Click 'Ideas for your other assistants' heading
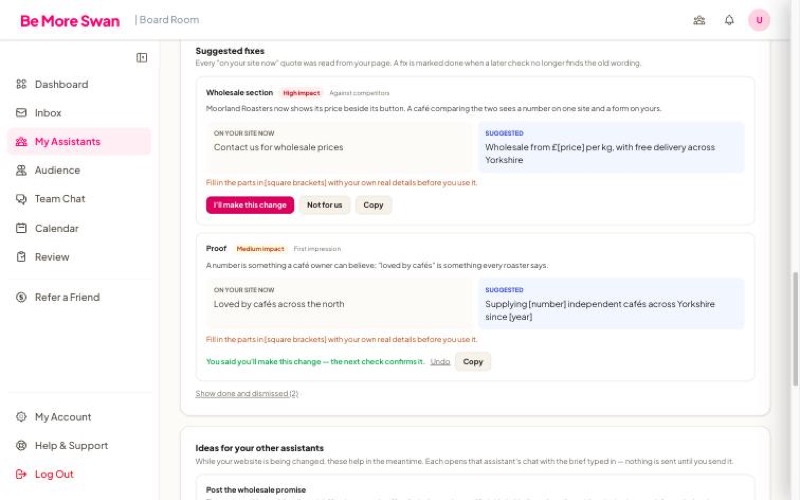The width and height of the screenshot is (800, 500). pyautogui.click(x=259, y=448)
